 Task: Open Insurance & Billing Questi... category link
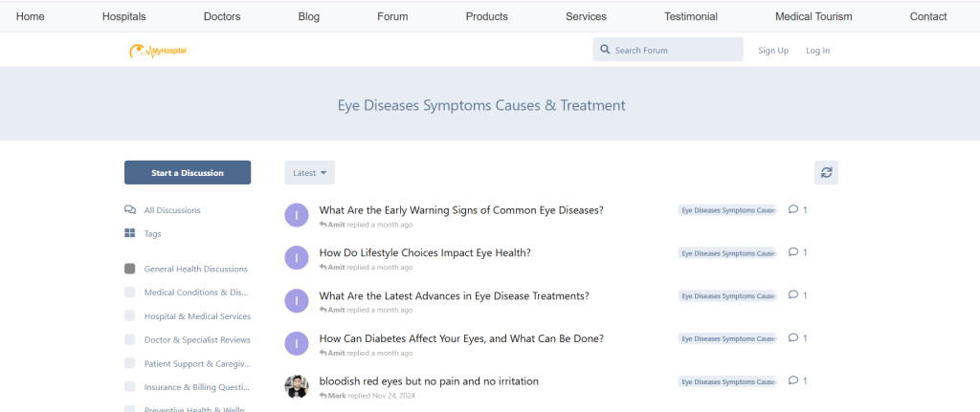coord(197,388)
